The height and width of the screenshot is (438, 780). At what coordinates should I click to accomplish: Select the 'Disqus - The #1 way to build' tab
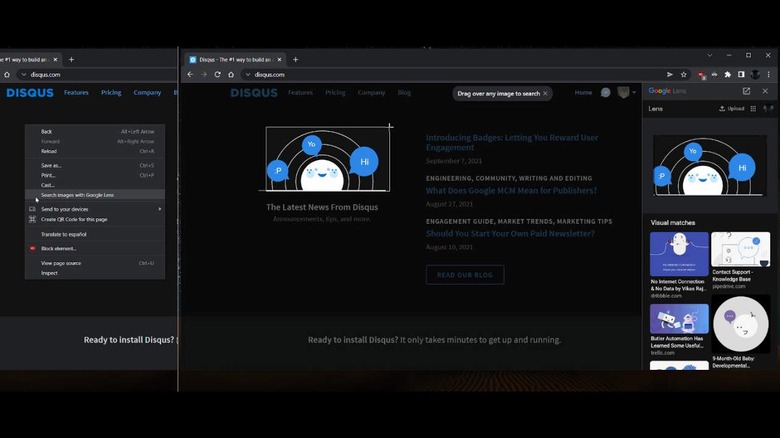click(x=235, y=59)
